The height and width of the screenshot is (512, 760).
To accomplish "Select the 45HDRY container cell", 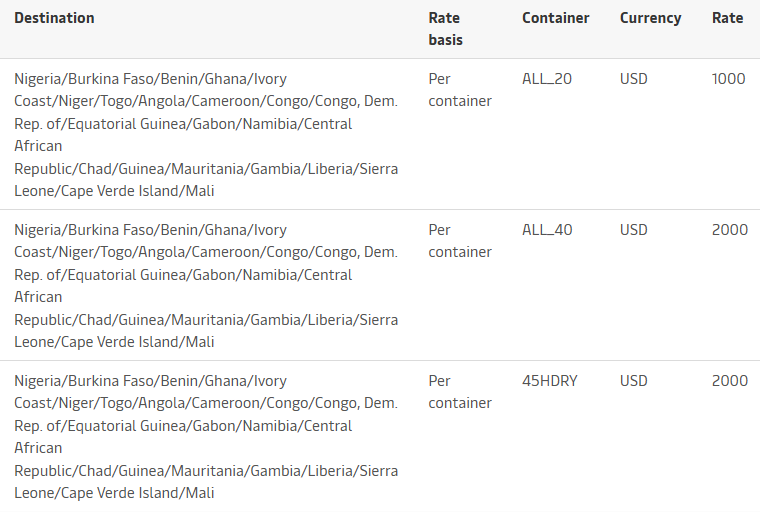I will 549,381.
